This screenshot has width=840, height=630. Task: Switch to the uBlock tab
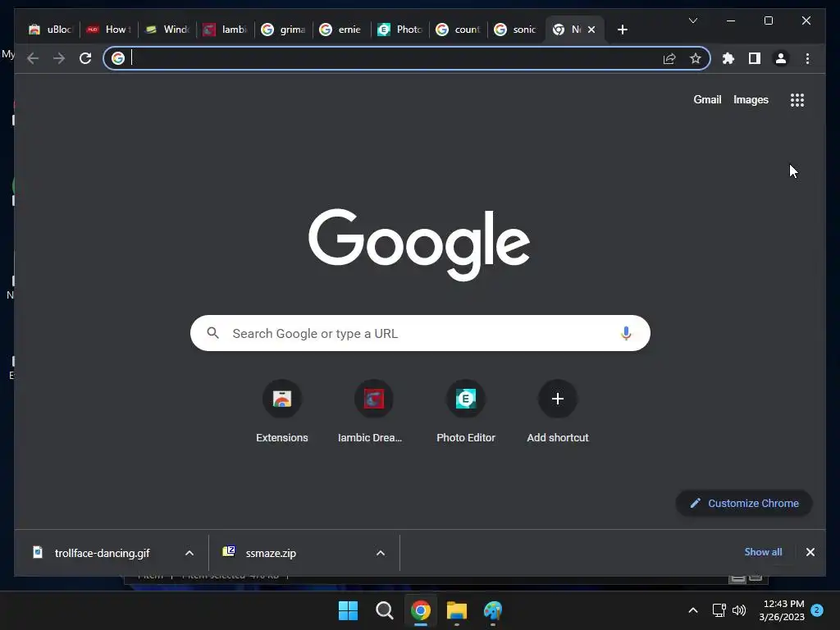(x=50, y=30)
